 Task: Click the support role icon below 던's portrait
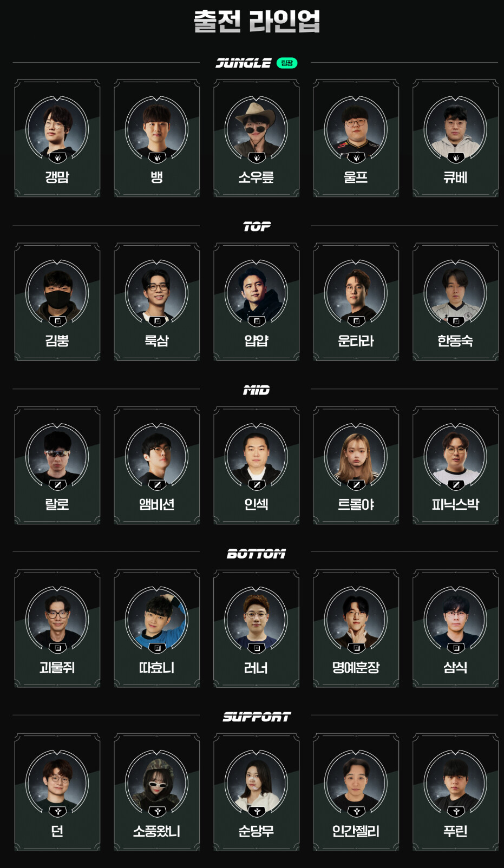pos(57,811)
